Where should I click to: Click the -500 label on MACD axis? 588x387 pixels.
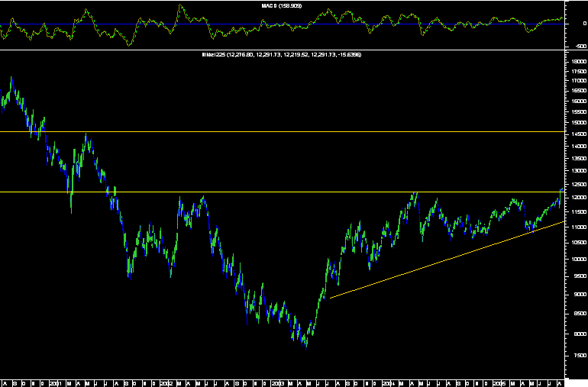pos(580,46)
